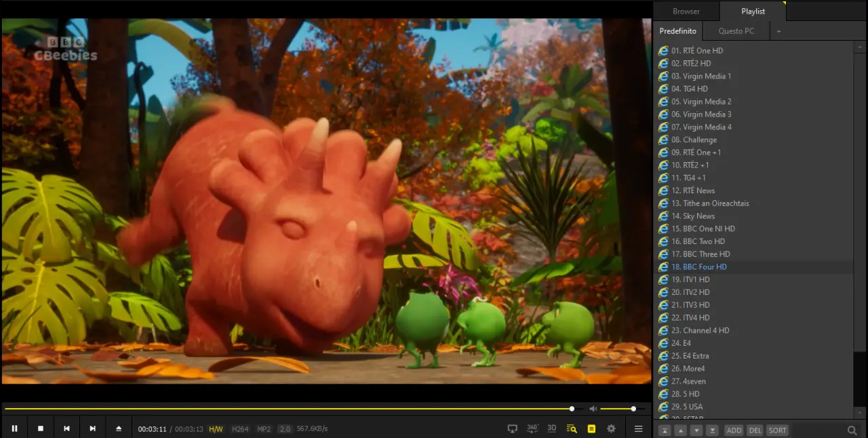
Task: Mute the audio with the speaker icon
Action: tap(593, 409)
